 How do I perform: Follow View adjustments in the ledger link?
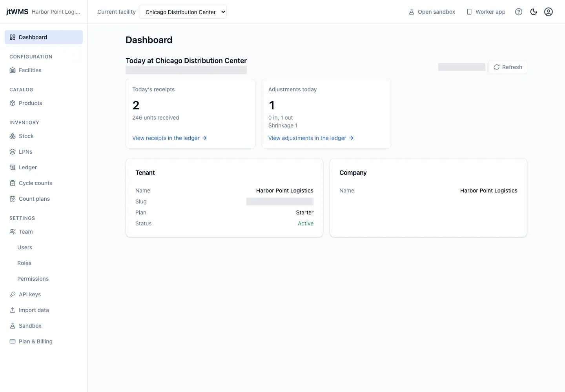pos(311,138)
